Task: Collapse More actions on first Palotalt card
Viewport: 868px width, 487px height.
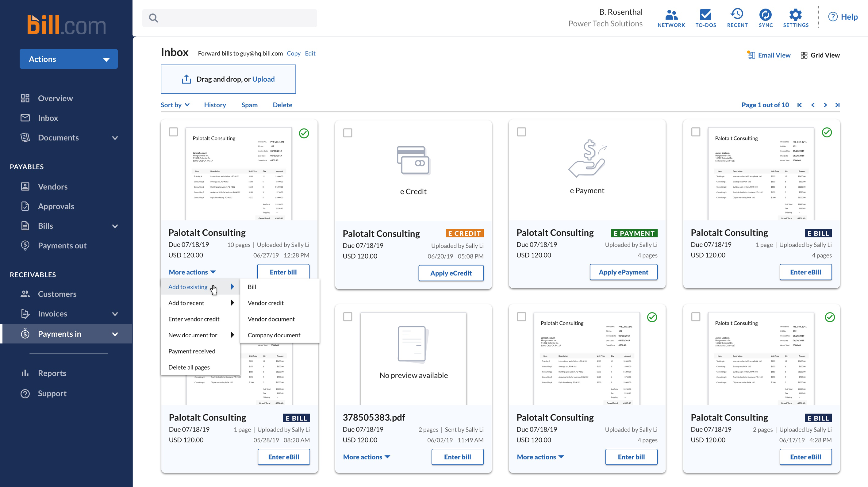Action: (192, 272)
